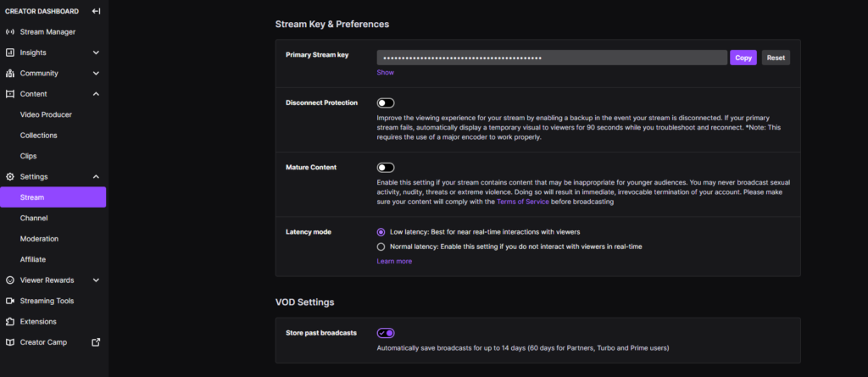Click the Insights chart icon
Screen dimensions: 868x377
pos(10,53)
